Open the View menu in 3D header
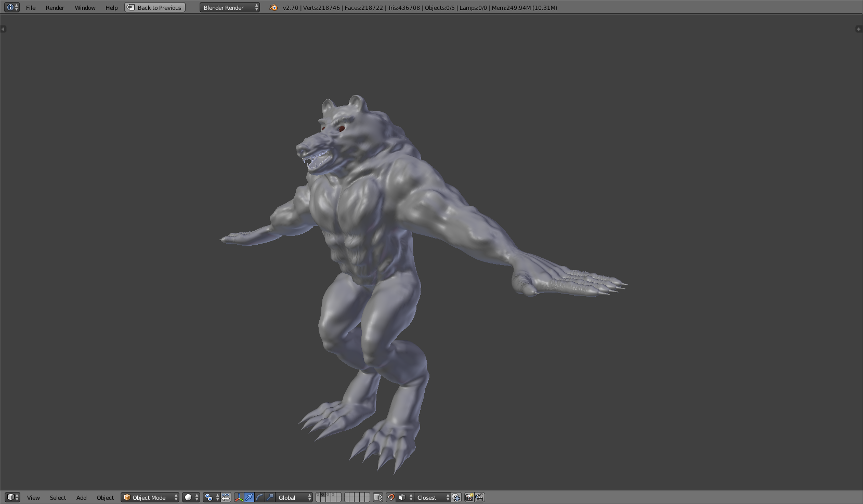The width and height of the screenshot is (863, 504). click(33, 498)
